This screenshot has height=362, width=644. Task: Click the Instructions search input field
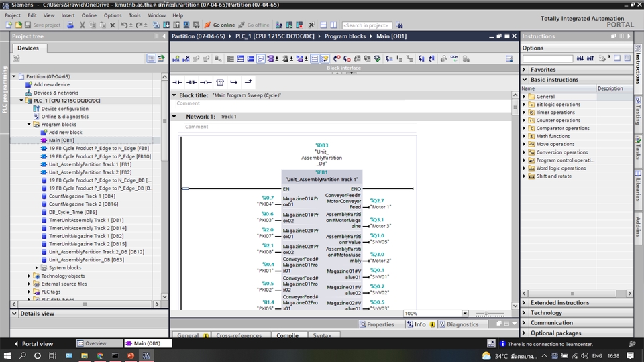[547, 59]
